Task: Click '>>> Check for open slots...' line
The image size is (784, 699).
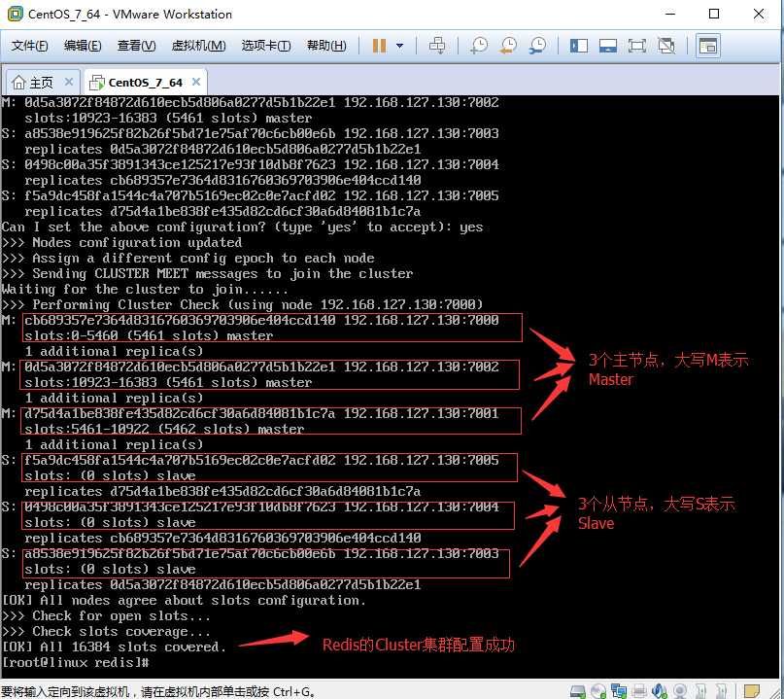Action: pyautogui.click(x=106, y=616)
